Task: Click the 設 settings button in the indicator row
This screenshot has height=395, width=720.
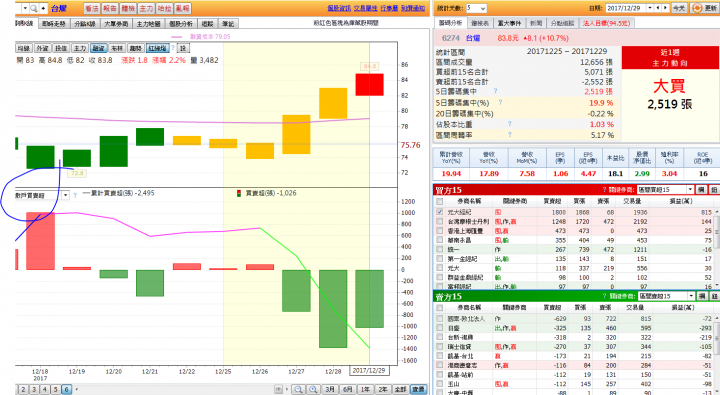Action: tap(183, 48)
